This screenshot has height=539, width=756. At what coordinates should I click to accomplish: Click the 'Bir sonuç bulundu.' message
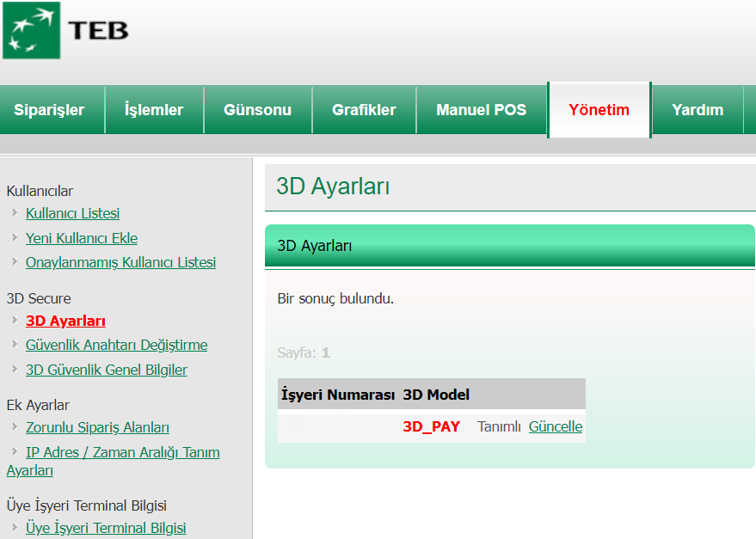pos(335,299)
